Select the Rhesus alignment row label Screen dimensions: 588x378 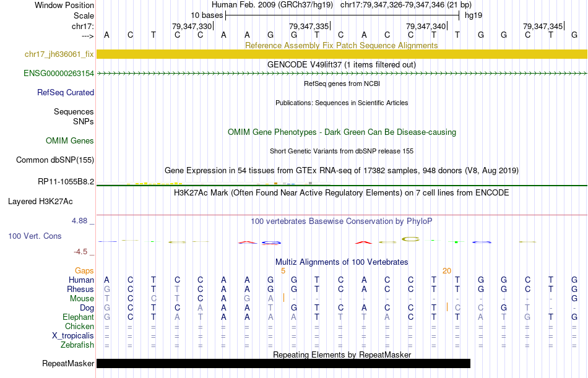click(80, 290)
